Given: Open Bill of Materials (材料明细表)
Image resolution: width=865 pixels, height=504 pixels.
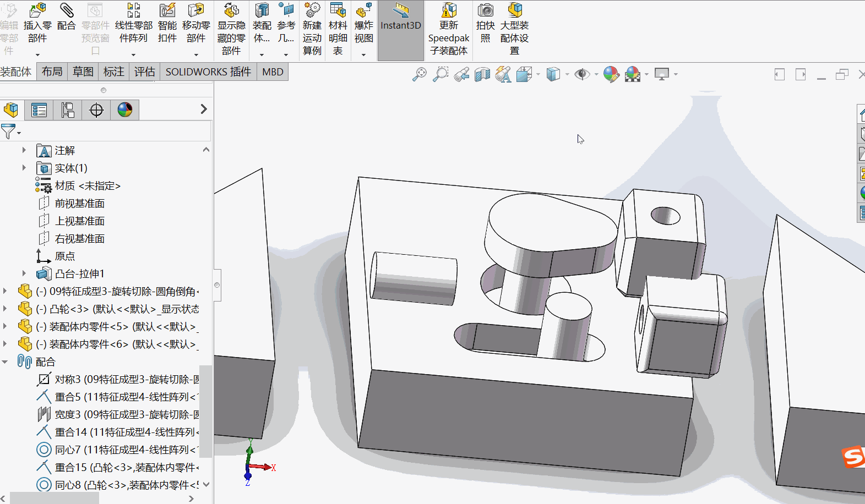Looking at the screenshot, I should [338, 10].
